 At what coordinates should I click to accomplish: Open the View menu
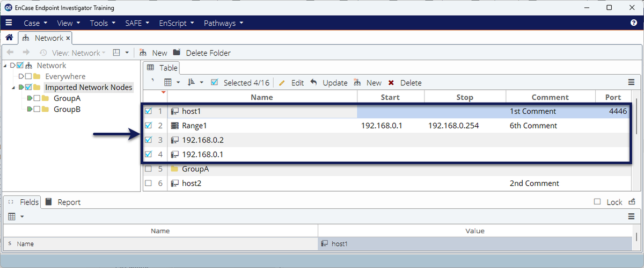click(69, 23)
